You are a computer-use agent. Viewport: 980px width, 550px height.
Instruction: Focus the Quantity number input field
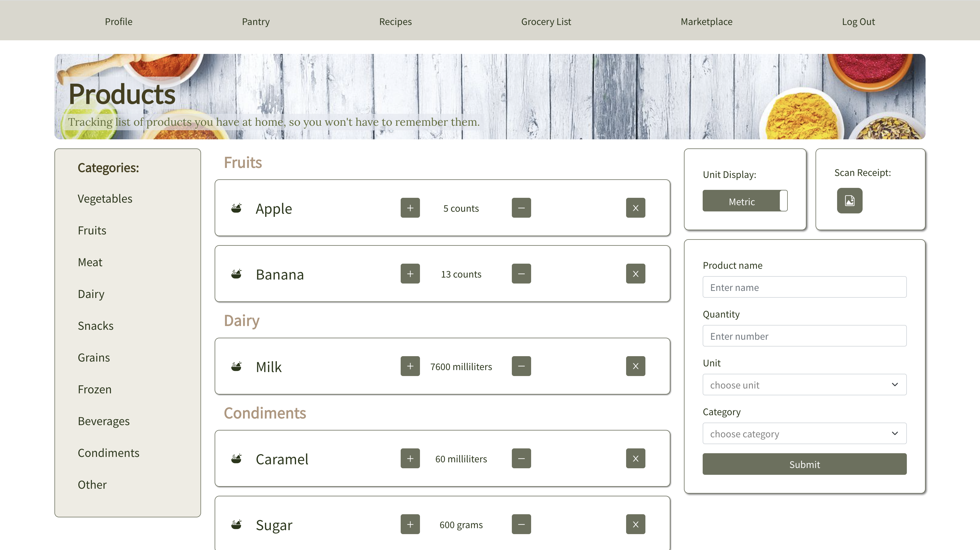(804, 336)
